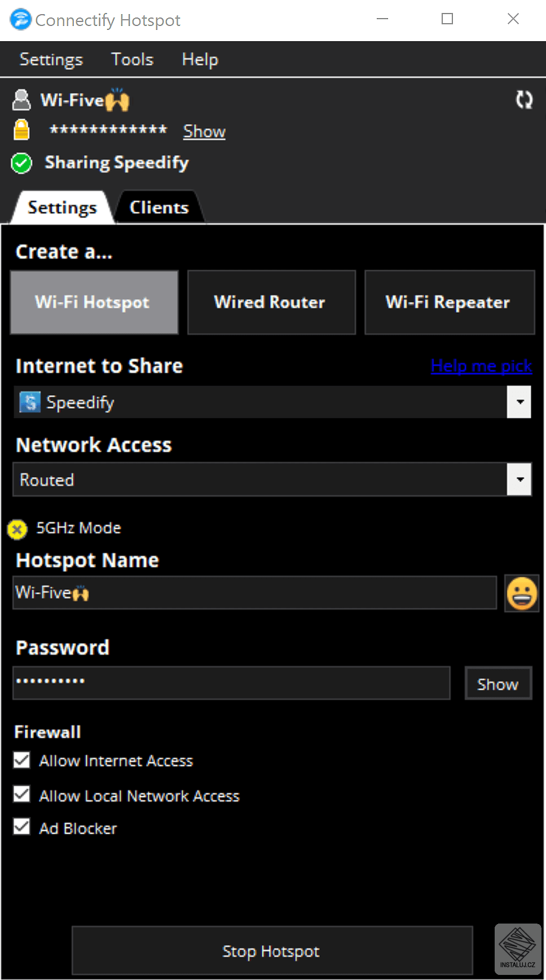Click the refresh arrows icon
The image size is (546, 980).
[x=525, y=100]
